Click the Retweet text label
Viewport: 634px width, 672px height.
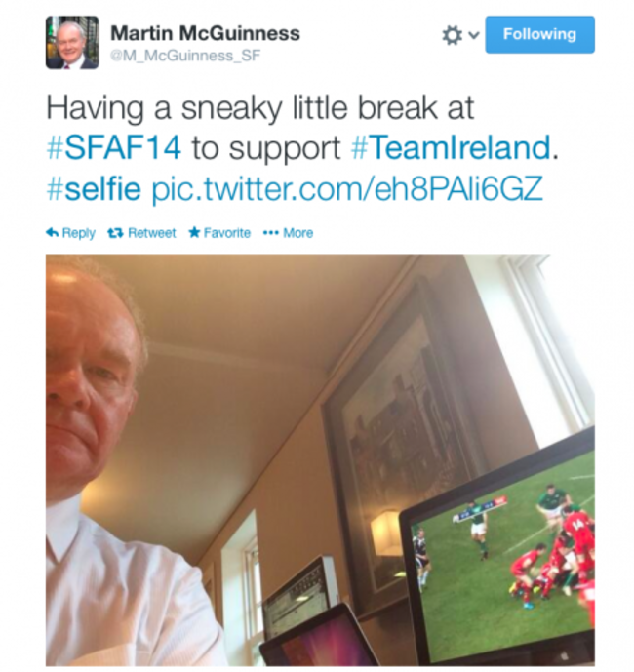[152, 233]
